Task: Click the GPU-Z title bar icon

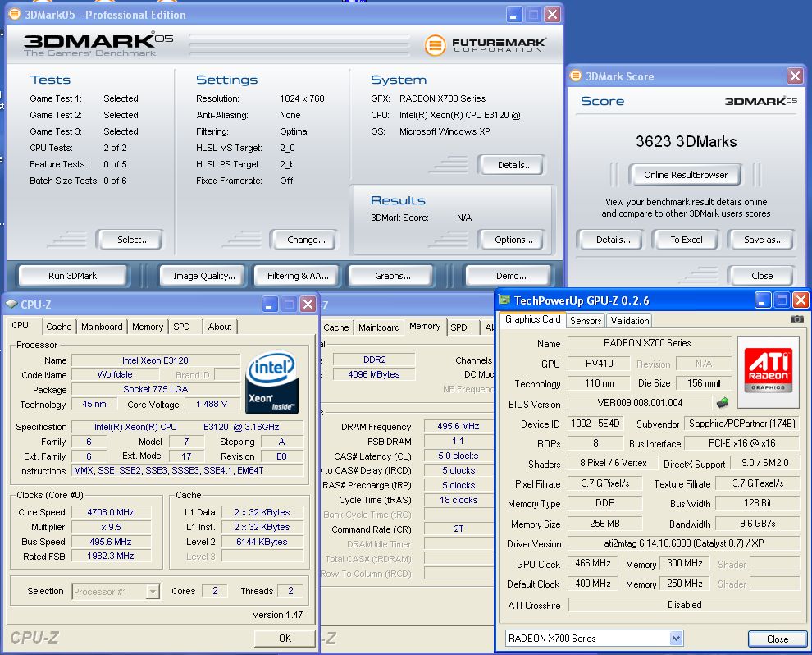Action: point(504,300)
